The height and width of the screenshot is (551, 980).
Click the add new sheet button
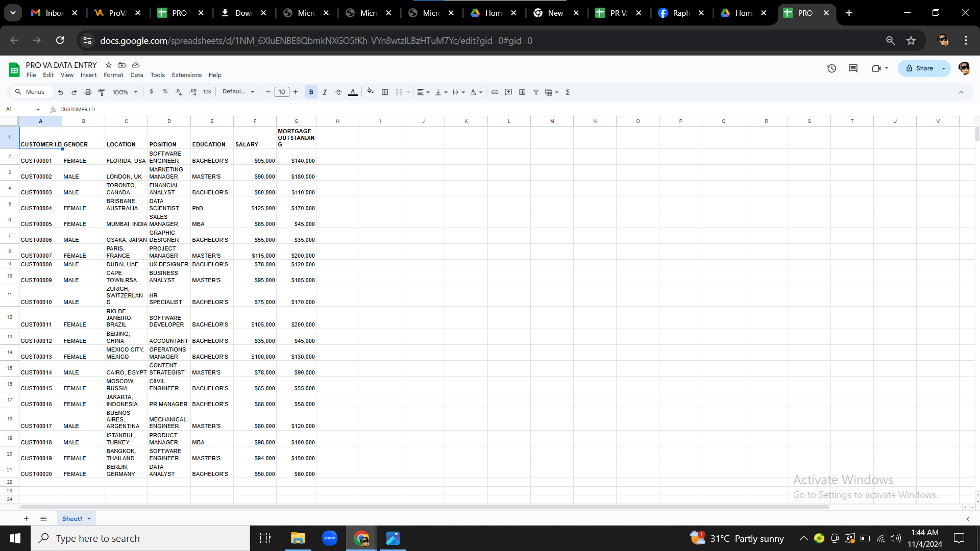coord(26,519)
